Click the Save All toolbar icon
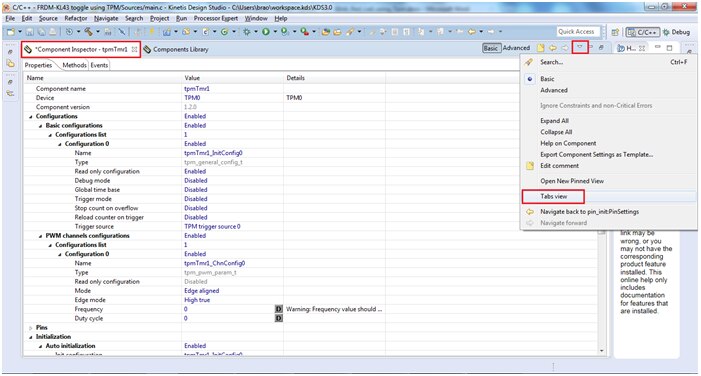The width and height of the screenshot is (701, 376). click(x=42, y=32)
